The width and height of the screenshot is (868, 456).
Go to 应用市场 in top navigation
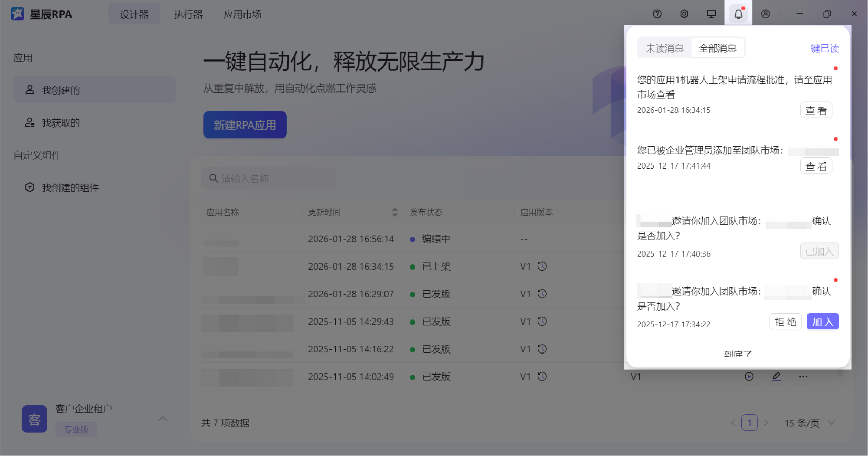242,14
